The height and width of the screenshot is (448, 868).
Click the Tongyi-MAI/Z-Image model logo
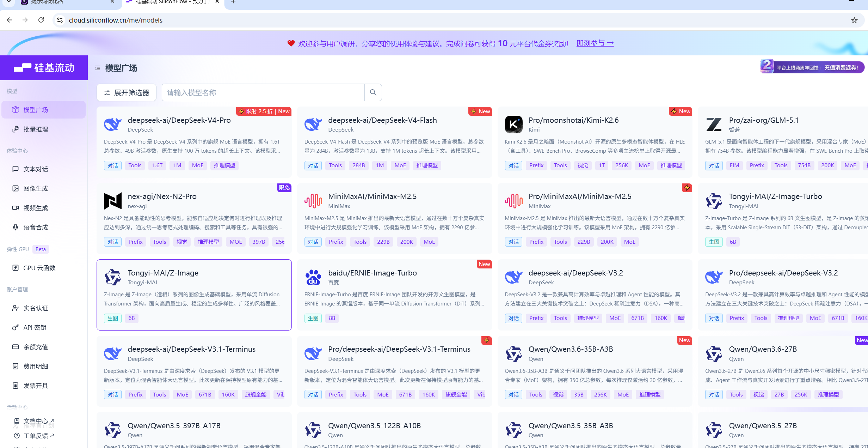coord(113,277)
